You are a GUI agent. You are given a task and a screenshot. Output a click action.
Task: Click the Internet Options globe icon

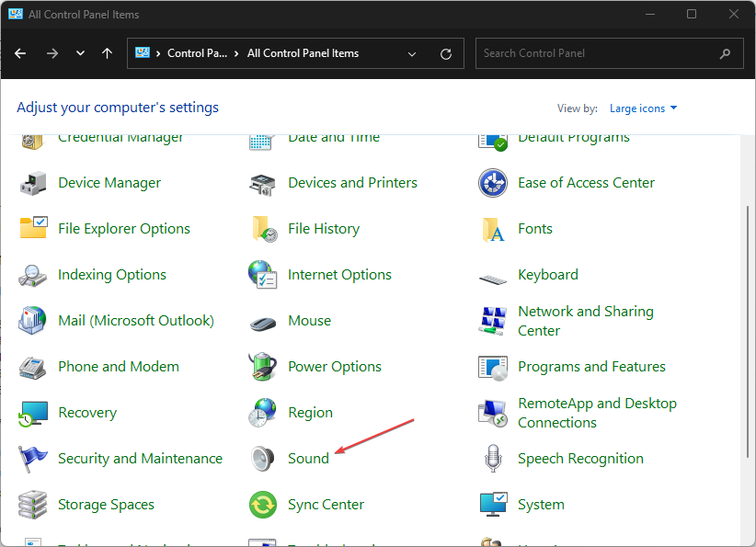[x=263, y=275]
